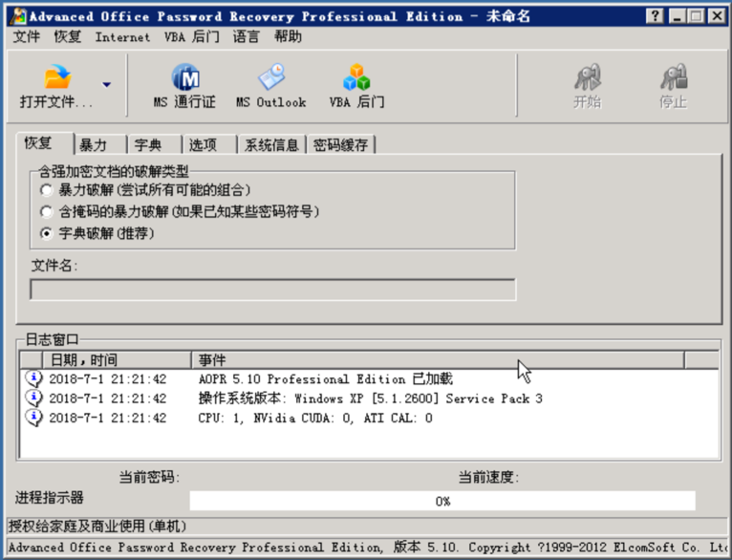Open the VBA 后门 menu
The height and width of the screenshot is (560, 732).
[x=192, y=37]
